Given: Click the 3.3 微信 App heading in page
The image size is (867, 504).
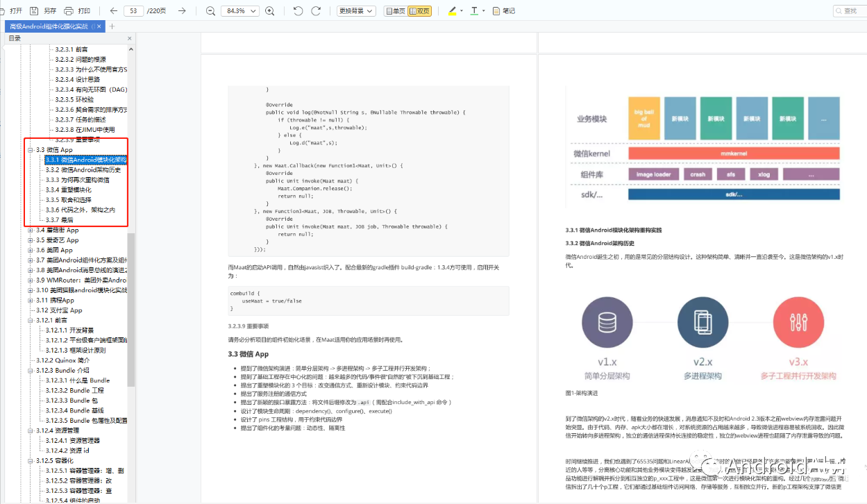Looking at the screenshot, I should [x=249, y=354].
